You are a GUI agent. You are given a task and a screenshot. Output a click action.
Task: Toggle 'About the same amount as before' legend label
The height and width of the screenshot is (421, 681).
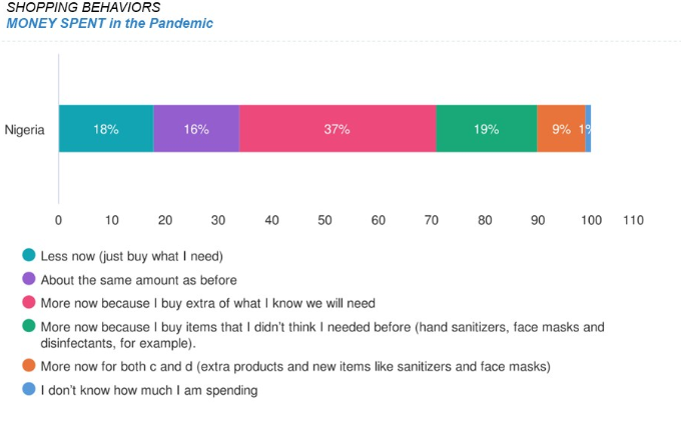tap(139, 280)
